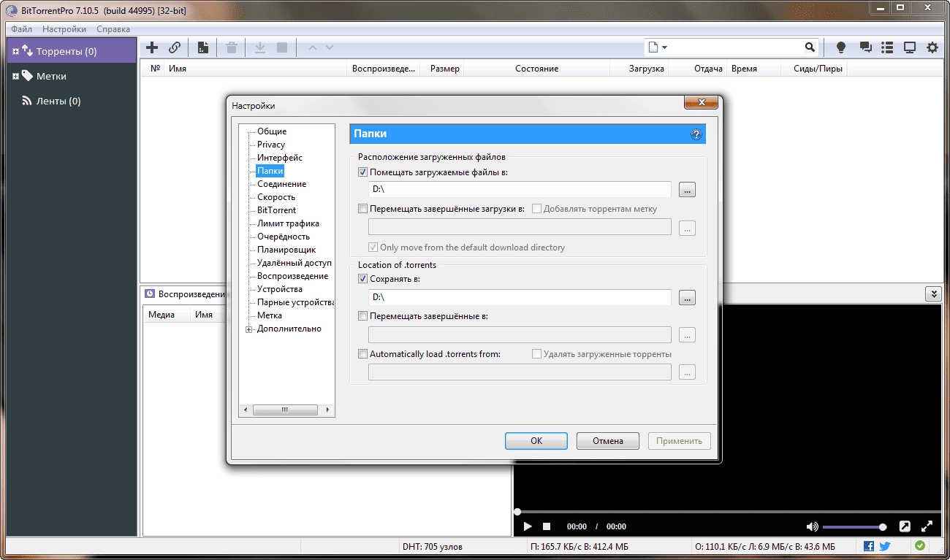
Task: Mute the player speaker icon
Action: [812, 526]
